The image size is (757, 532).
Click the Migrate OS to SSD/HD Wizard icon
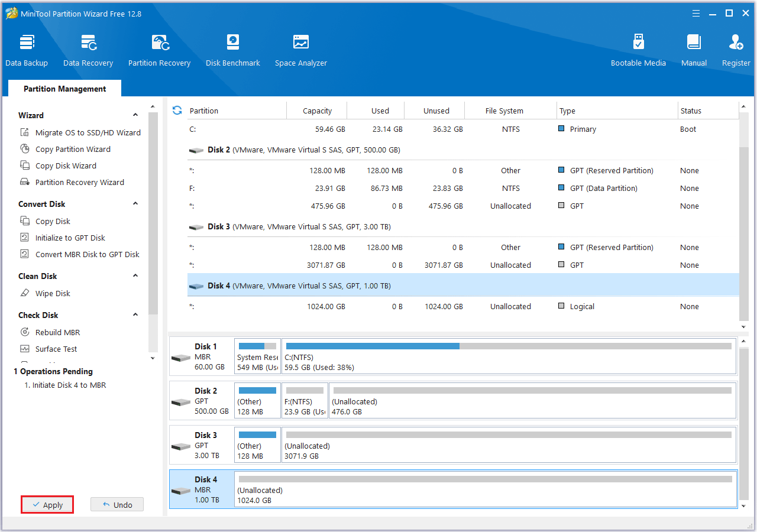(25, 132)
